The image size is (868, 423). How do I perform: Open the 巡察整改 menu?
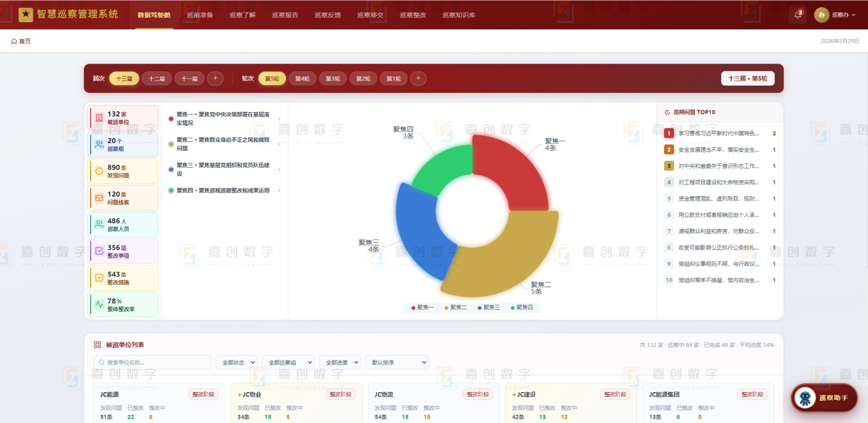tap(413, 15)
